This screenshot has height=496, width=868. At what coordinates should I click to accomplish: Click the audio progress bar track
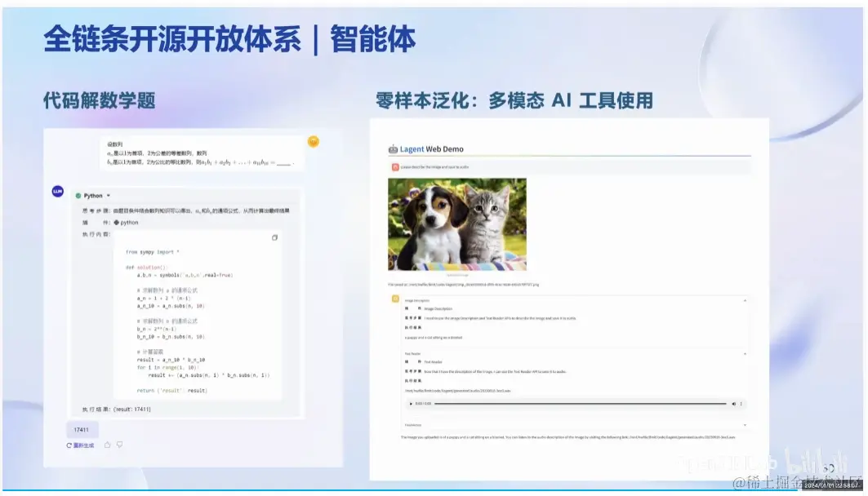580,404
